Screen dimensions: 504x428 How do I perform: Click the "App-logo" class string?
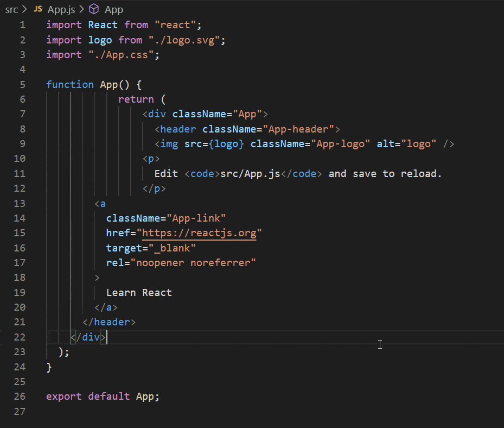(341, 144)
